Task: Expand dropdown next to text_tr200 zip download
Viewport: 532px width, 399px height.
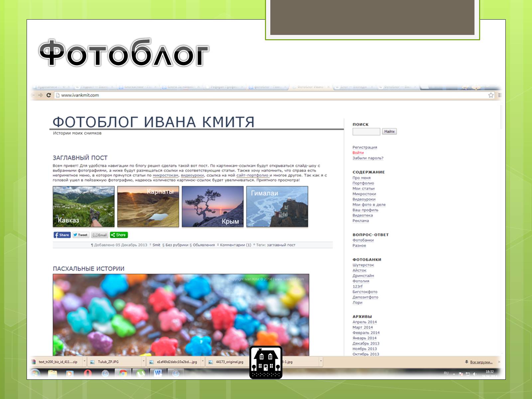Action: coord(84,362)
